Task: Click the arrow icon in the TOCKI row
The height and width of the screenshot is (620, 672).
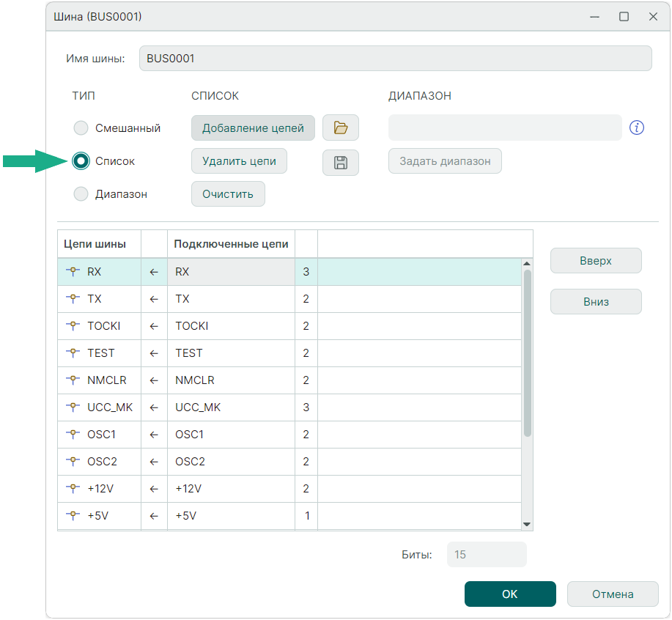Action: (x=154, y=326)
